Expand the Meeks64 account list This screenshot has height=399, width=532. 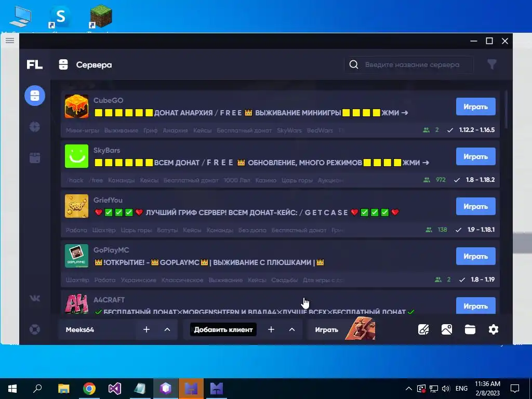[167, 329]
